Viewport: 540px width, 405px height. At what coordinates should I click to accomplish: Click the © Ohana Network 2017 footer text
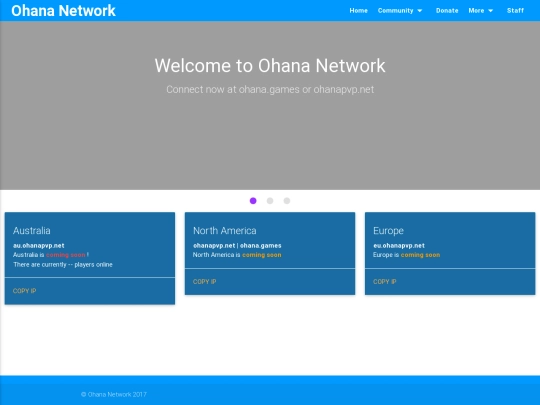114,394
